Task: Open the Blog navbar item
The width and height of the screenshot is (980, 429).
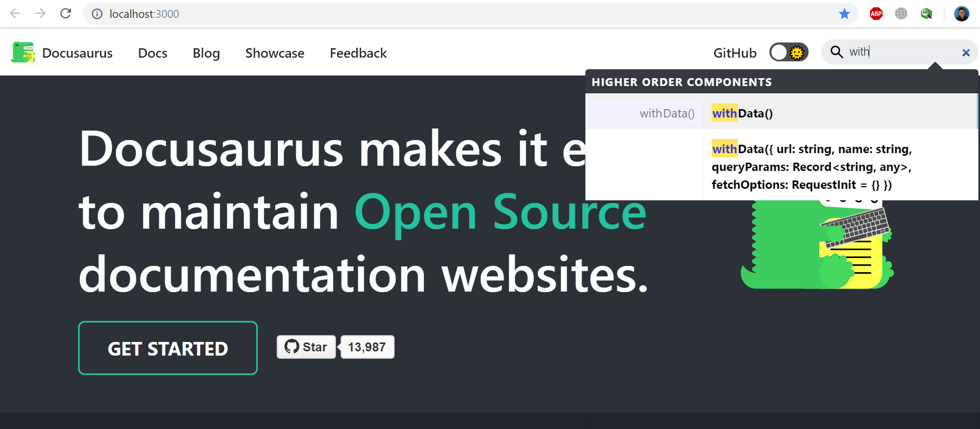Action: (206, 53)
